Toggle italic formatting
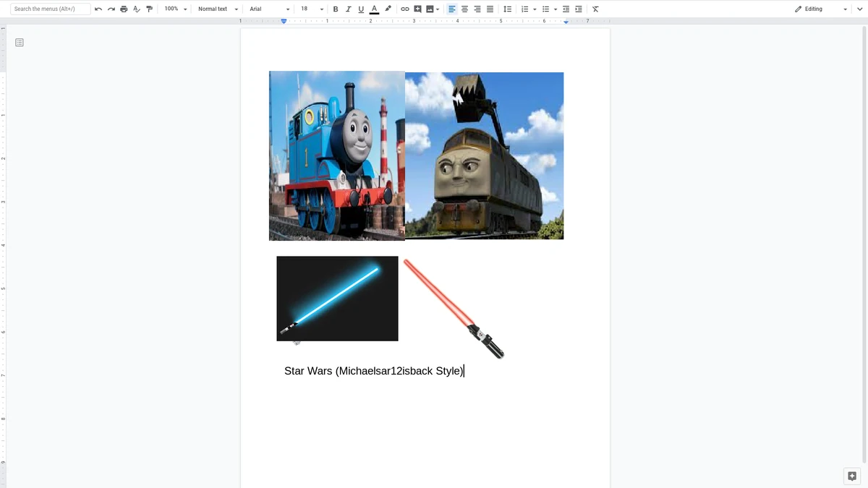Viewport: 868px width, 488px height. (x=348, y=9)
